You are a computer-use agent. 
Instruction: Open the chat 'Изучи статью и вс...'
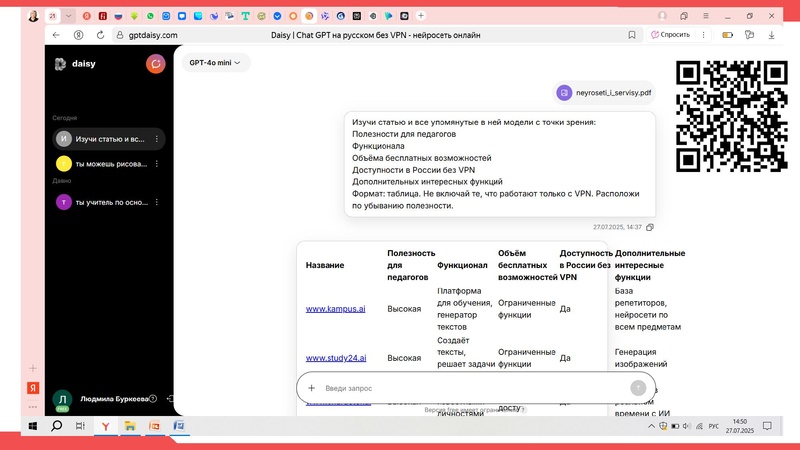tap(110, 139)
